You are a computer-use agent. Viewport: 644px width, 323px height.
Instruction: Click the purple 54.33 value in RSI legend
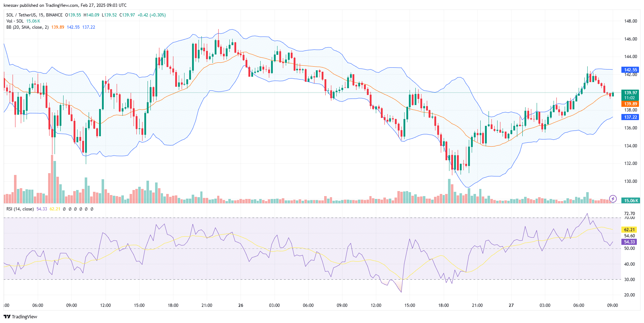pos(42,209)
